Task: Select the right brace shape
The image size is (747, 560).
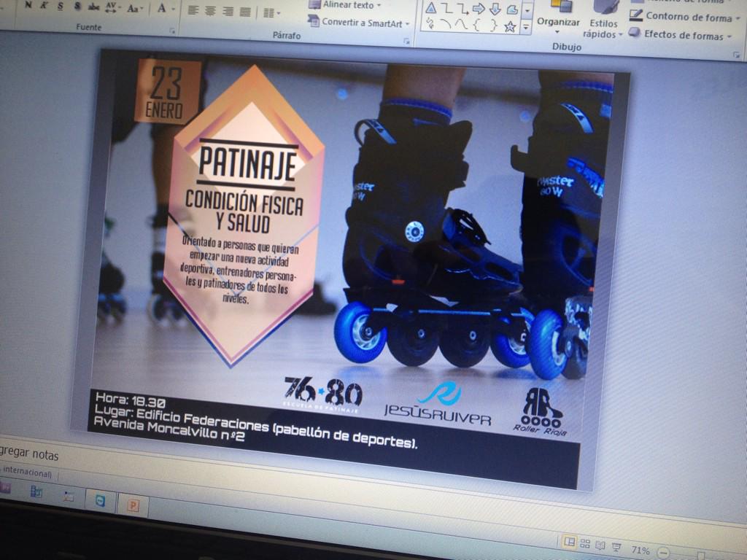Action: click(493, 26)
